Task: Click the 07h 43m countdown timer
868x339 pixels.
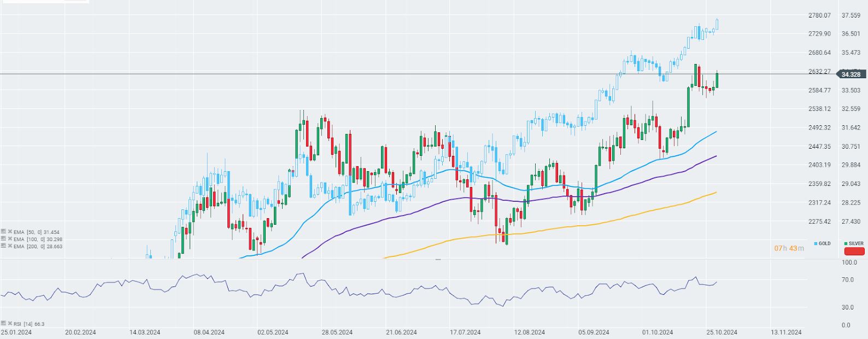Action: click(x=789, y=248)
